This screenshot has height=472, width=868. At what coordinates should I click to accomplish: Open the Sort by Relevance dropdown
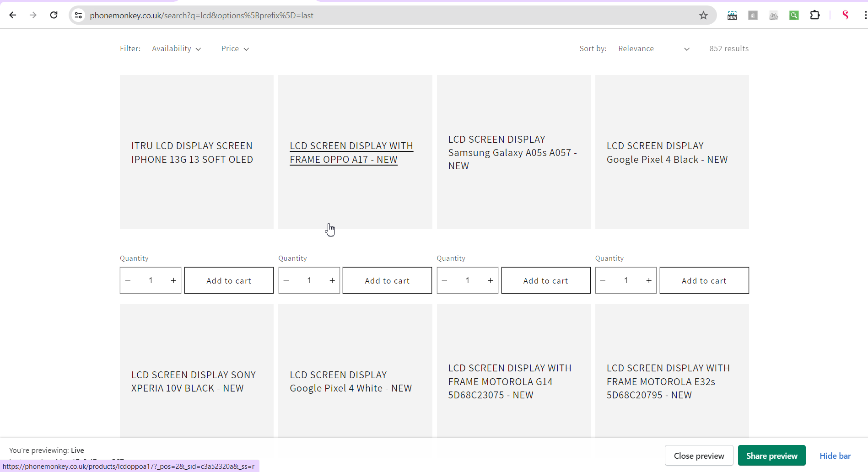pos(654,48)
